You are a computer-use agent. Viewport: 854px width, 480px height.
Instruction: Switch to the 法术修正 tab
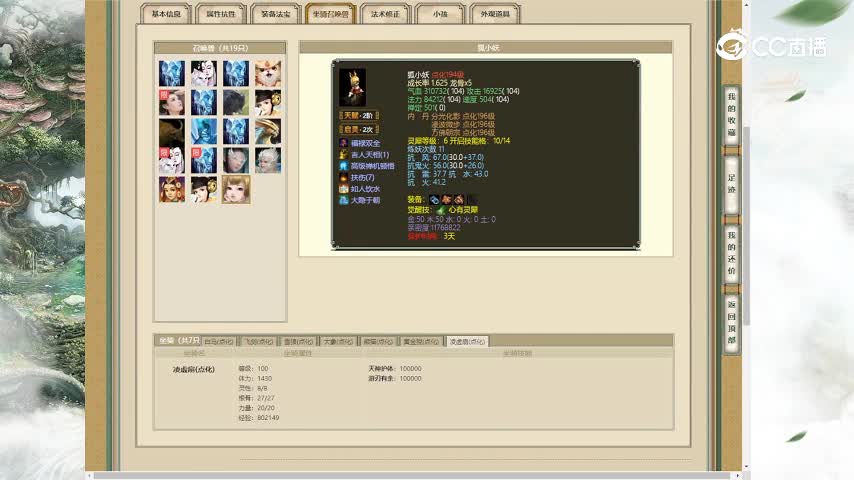point(385,14)
